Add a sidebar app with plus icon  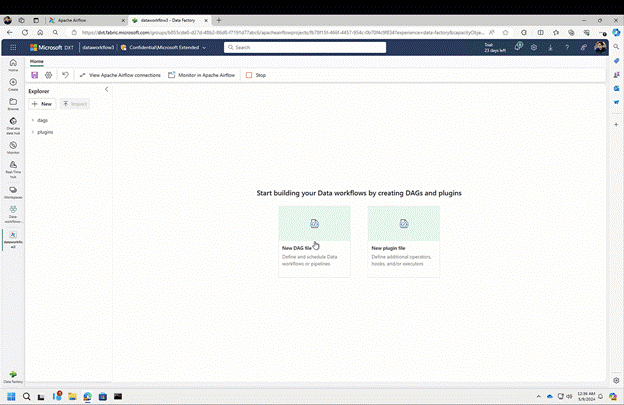616,125
